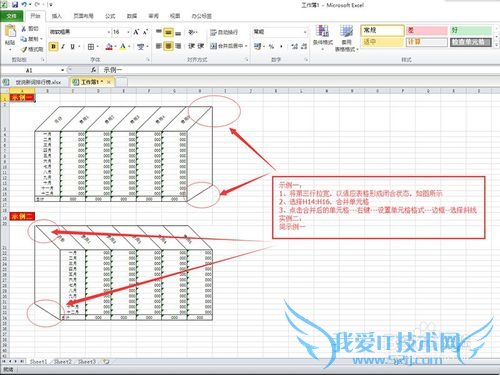Close the 工作簿1 document tab
The width and height of the screenshot is (500, 375).
109,82
